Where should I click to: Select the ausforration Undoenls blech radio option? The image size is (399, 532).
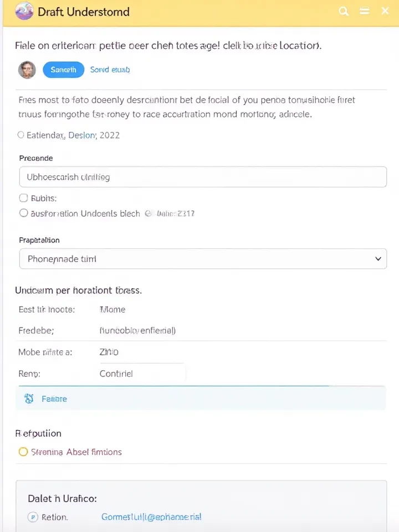click(x=23, y=213)
